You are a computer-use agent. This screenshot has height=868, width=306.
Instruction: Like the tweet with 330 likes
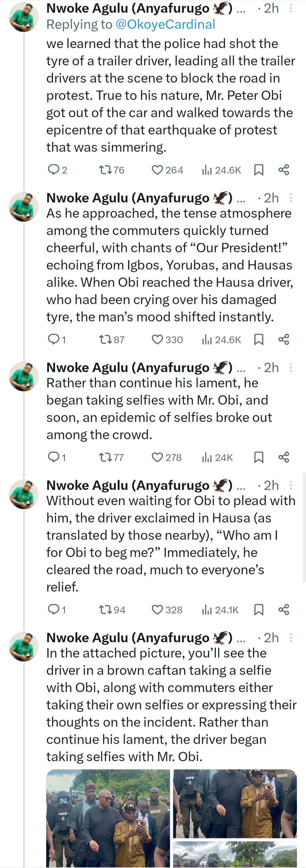pos(158,340)
